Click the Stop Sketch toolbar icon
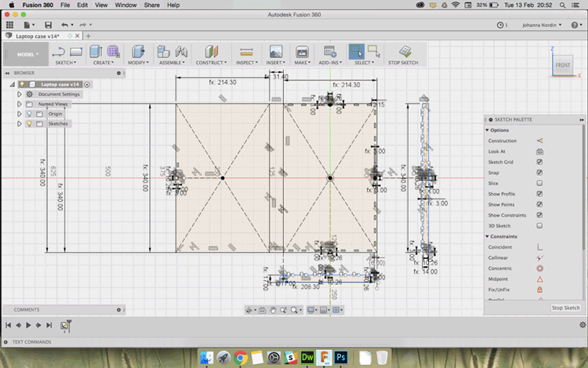This screenshot has width=588, height=368. tap(404, 52)
